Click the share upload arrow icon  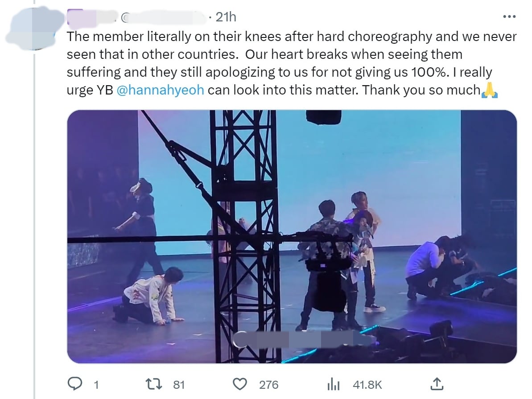[437, 384]
